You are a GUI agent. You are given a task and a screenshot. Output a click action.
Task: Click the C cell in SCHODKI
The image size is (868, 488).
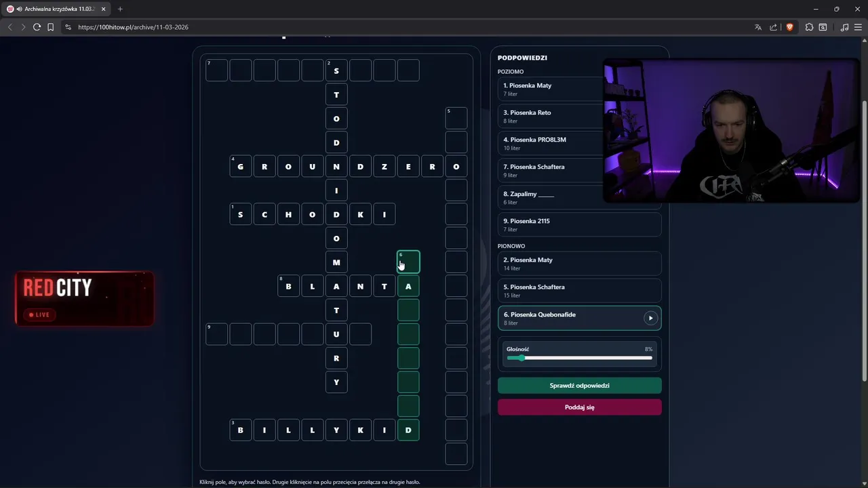pos(264,214)
